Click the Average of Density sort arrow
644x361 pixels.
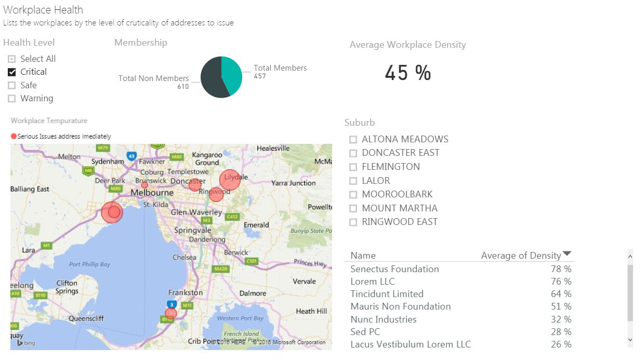pos(567,253)
